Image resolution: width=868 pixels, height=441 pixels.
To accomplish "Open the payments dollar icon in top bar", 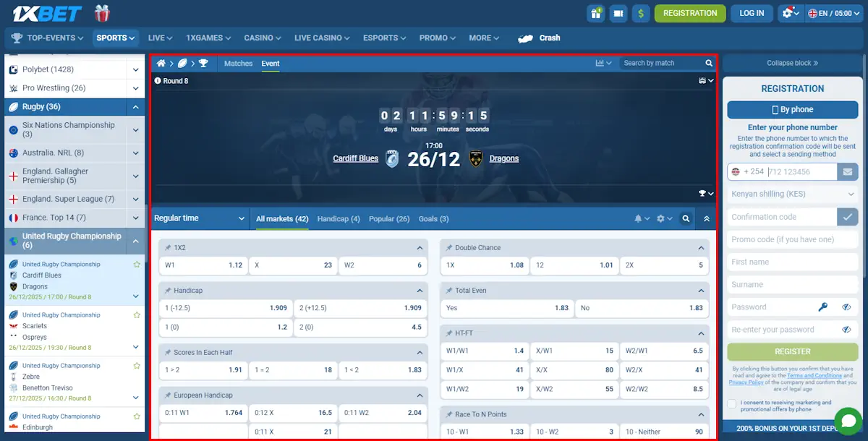I will [x=641, y=13].
